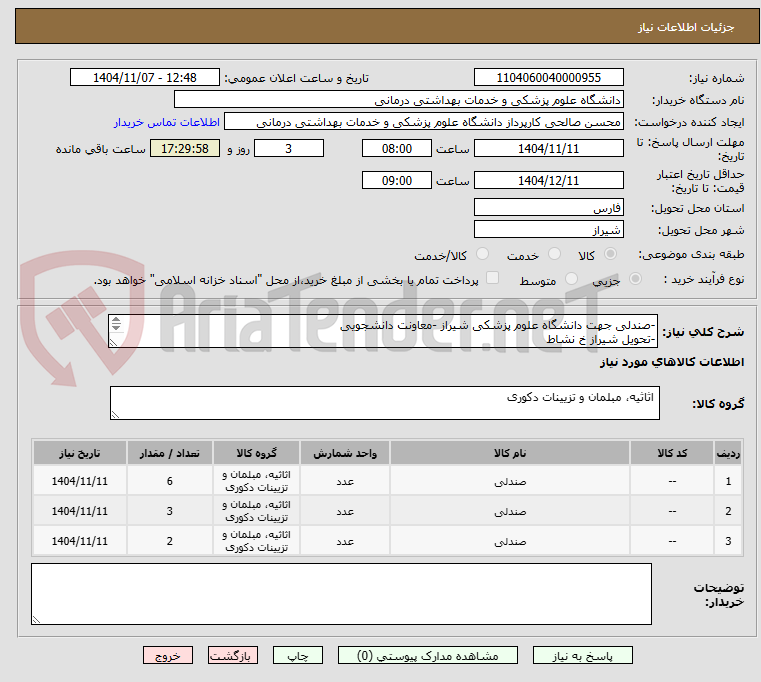
Task: Click the days remaining field showing 3
Action: pyautogui.click(x=289, y=148)
